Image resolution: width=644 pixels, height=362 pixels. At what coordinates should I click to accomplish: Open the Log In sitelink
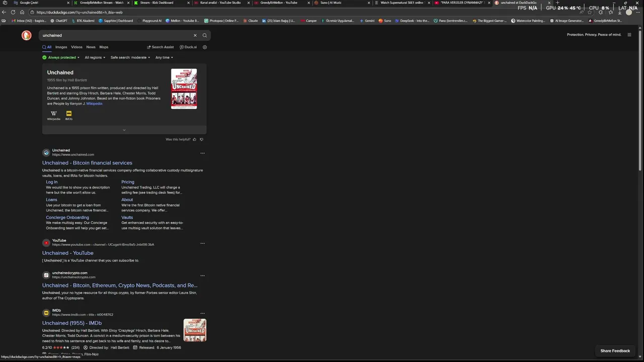click(x=52, y=182)
